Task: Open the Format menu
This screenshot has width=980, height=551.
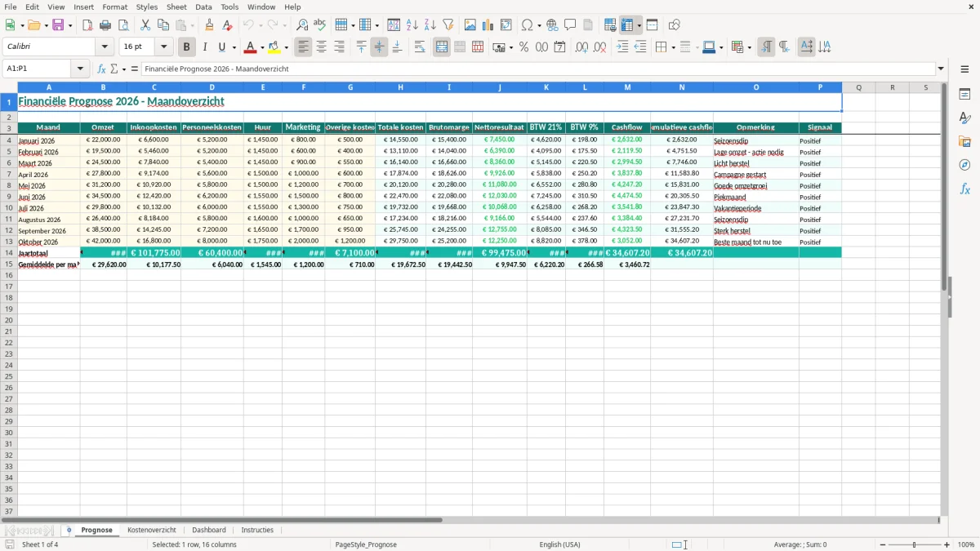Action: tap(114, 7)
